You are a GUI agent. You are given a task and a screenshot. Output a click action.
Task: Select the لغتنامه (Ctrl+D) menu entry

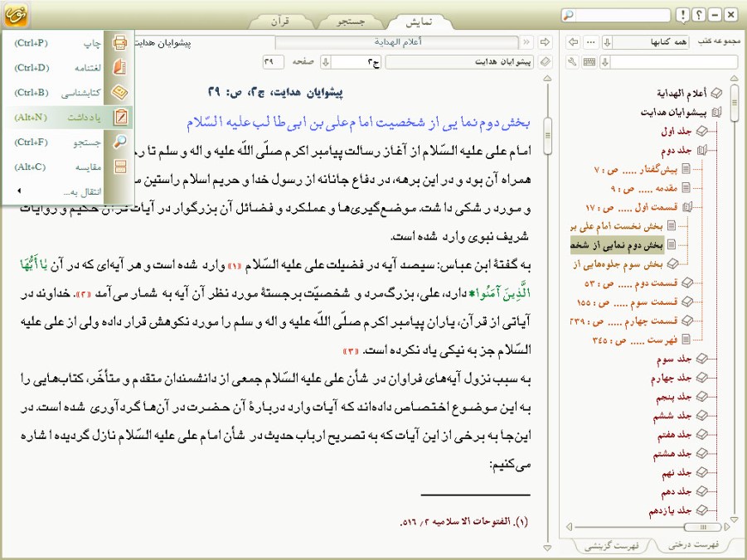click(x=67, y=68)
